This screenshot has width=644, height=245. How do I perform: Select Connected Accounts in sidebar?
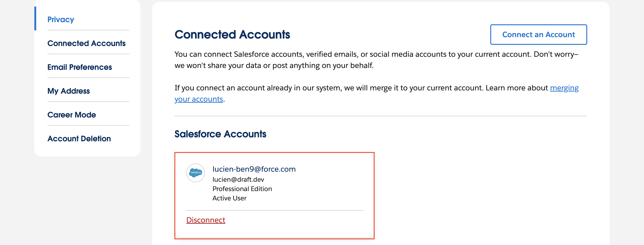pos(86,43)
